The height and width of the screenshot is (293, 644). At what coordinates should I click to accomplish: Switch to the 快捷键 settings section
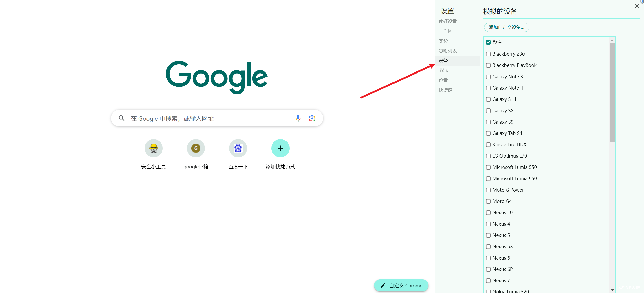coord(446,90)
